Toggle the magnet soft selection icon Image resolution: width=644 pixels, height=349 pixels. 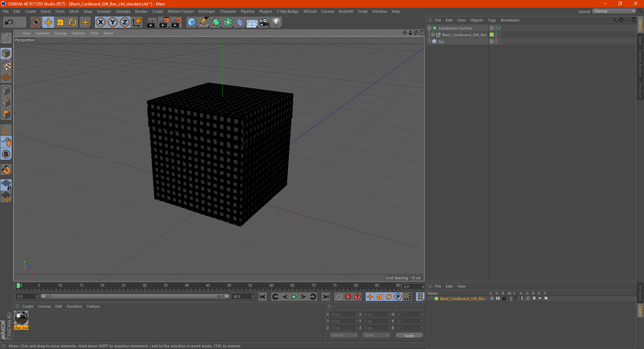click(6, 170)
